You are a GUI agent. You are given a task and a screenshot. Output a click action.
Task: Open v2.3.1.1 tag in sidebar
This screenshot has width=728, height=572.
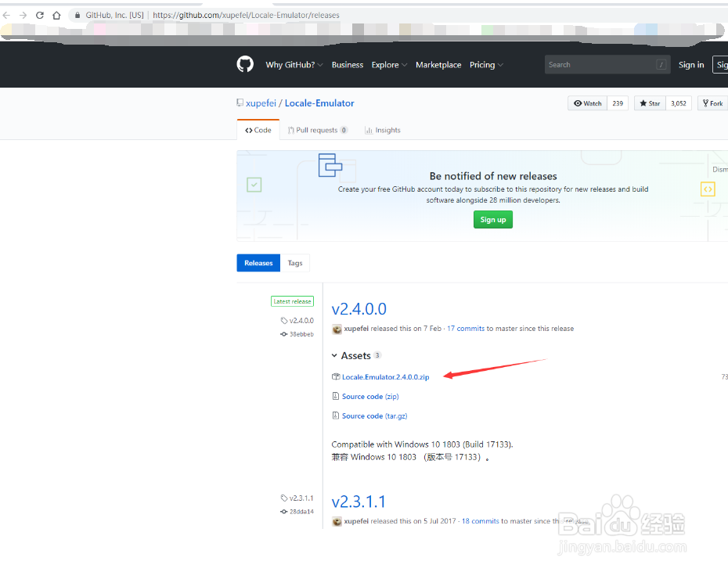click(297, 498)
